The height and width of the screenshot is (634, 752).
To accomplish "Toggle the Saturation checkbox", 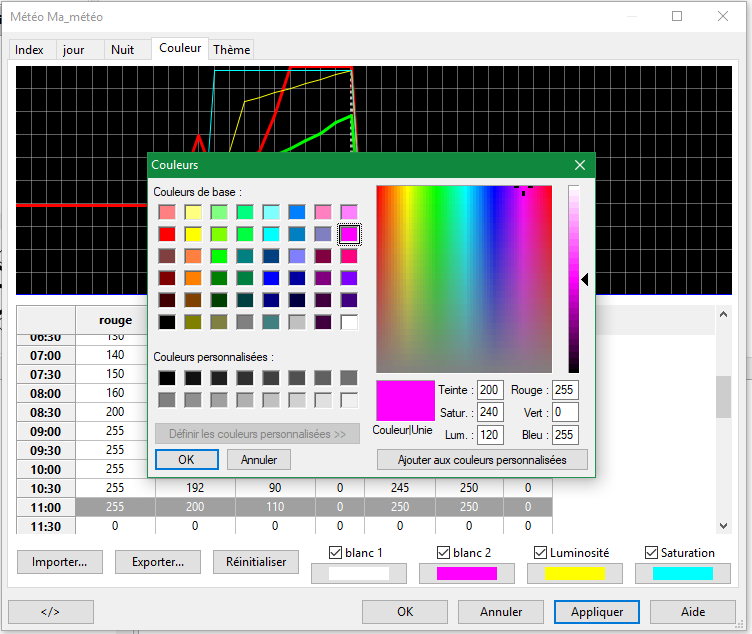I will click(x=651, y=553).
